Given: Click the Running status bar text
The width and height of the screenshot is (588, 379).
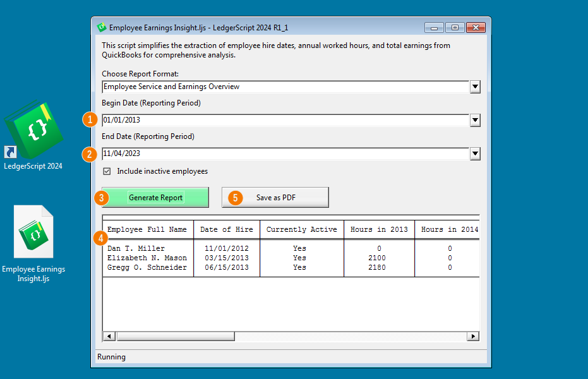Looking at the screenshot, I should [x=111, y=357].
